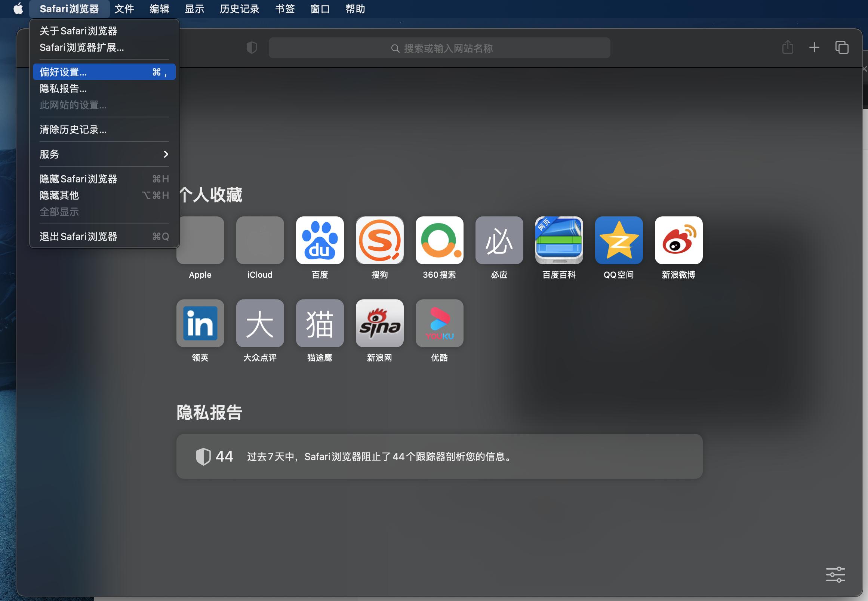The height and width of the screenshot is (601, 868).
Task: Click the privacy shield icon near the address bar
Action: point(252,47)
